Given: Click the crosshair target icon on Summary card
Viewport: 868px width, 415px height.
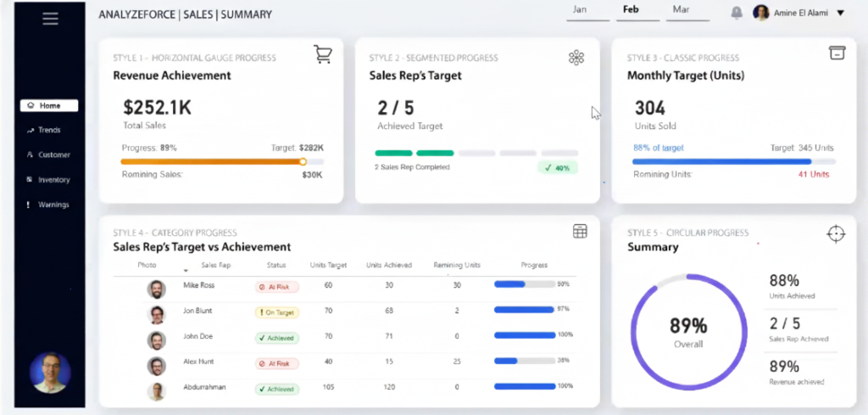Looking at the screenshot, I should point(836,233).
